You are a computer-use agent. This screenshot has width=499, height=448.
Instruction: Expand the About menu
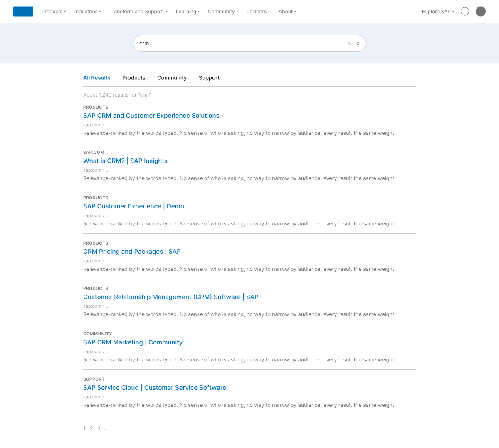pos(287,12)
